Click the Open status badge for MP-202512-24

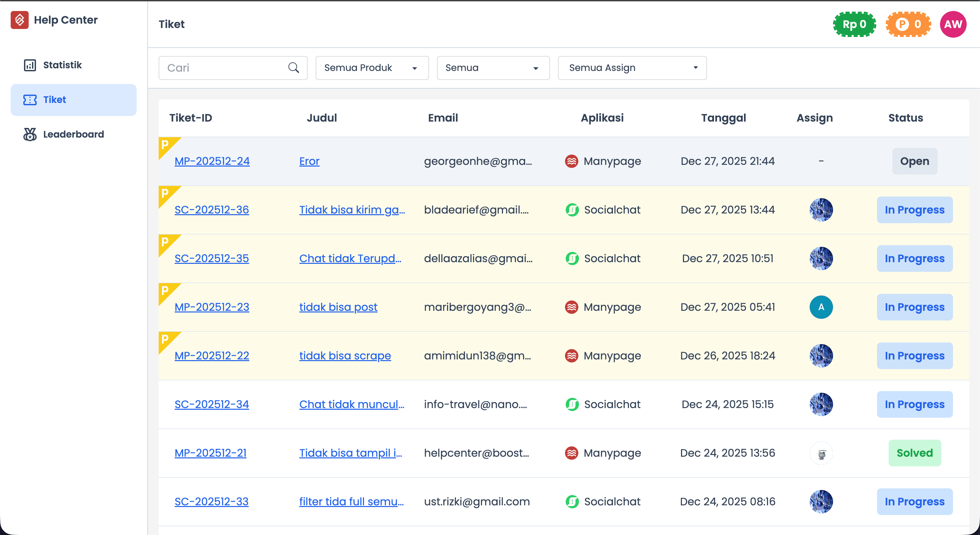click(x=915, y=161)
